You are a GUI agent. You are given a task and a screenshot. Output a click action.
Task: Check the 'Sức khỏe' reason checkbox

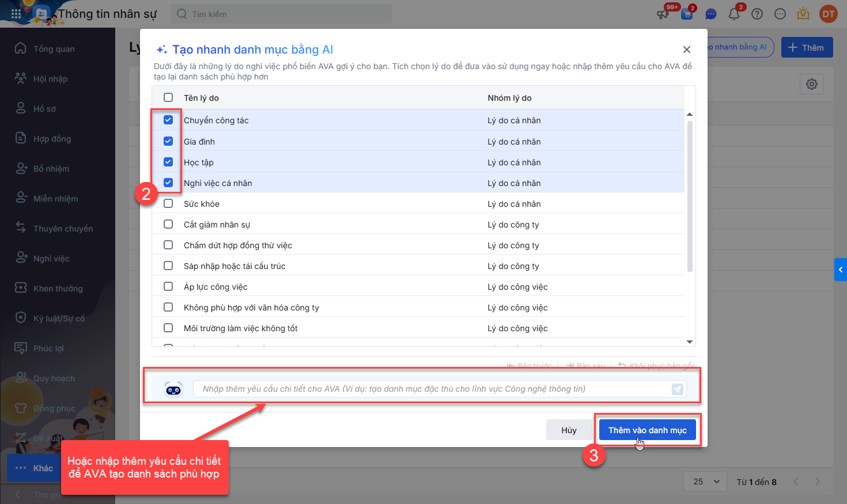(168, 203)
